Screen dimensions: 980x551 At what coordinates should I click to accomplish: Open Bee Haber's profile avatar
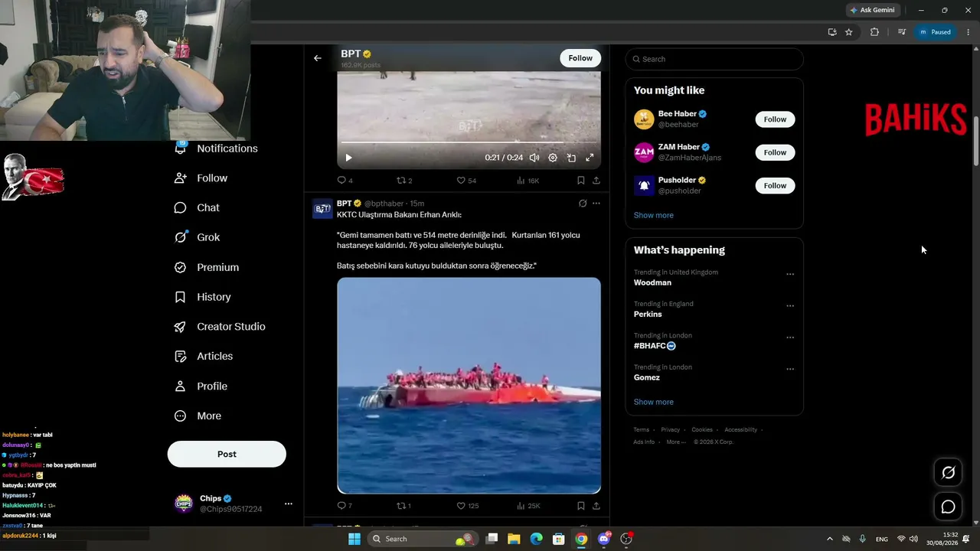pyautogui.click(x=644, y=119)
